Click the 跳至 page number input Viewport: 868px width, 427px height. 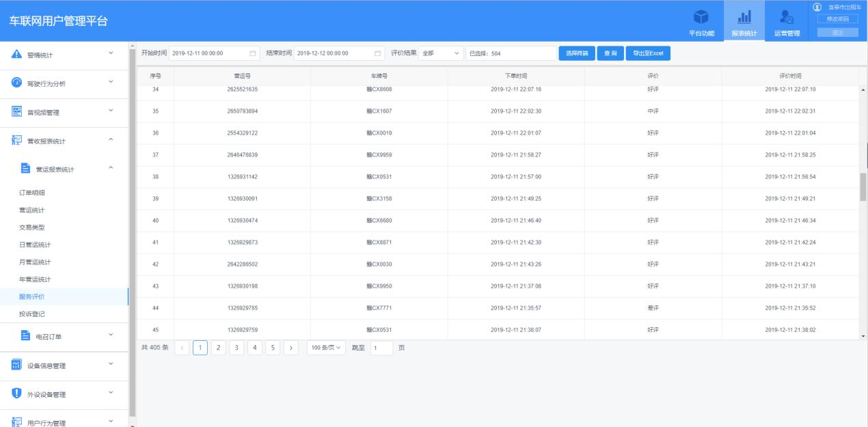pyautogui.click(x=381, y=348)
